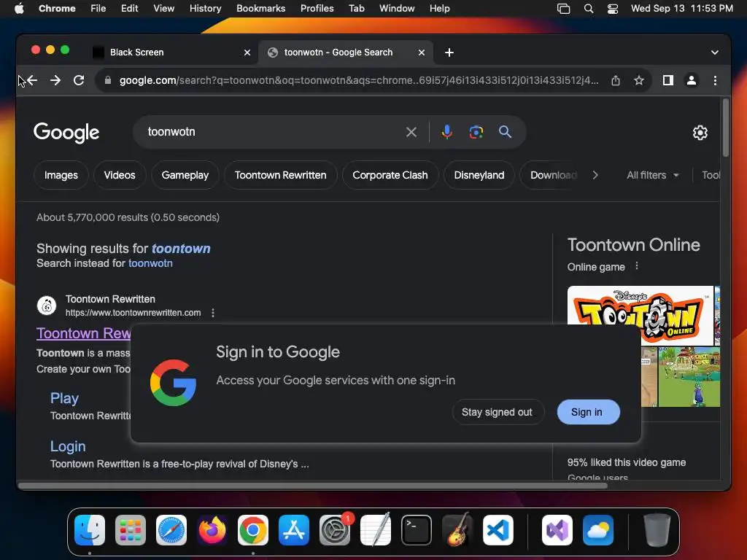Open Chrome profile avatar

point(692,80)
